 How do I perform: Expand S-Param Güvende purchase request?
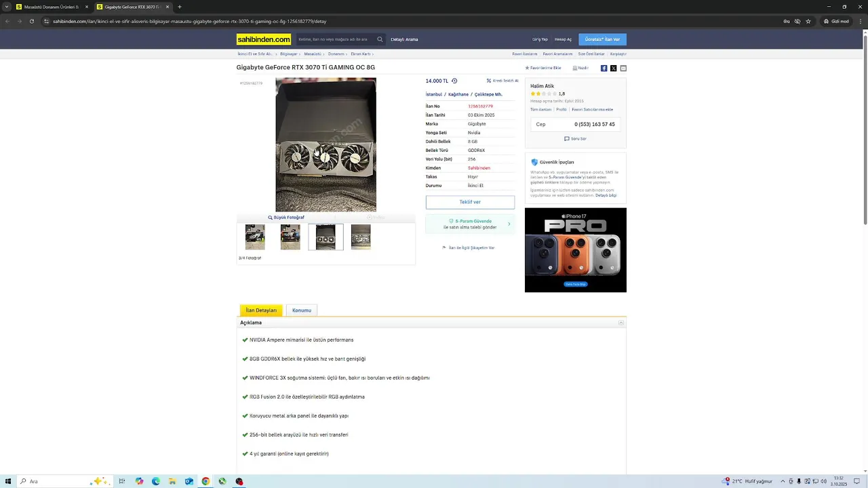(x=470, y=224)
